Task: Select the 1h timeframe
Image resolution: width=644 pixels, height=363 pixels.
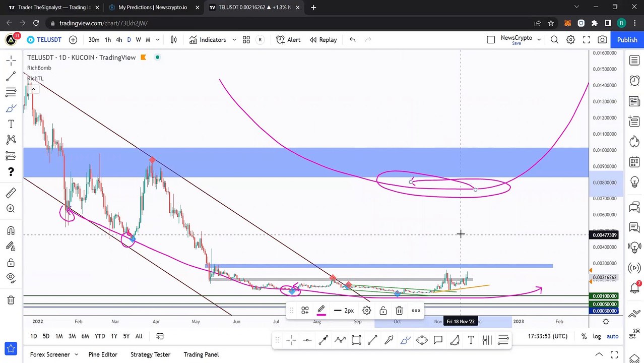Action: click(x=108, y=40)
